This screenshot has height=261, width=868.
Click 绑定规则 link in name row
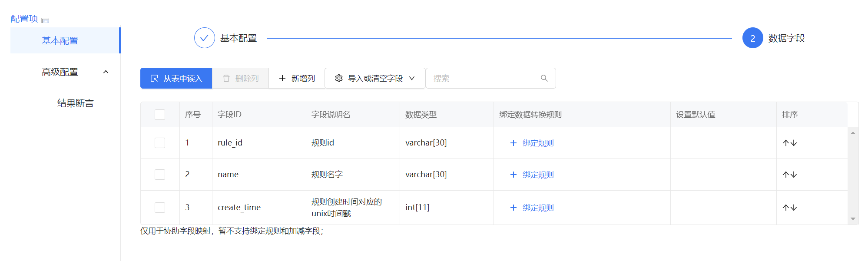click(538, 175)
